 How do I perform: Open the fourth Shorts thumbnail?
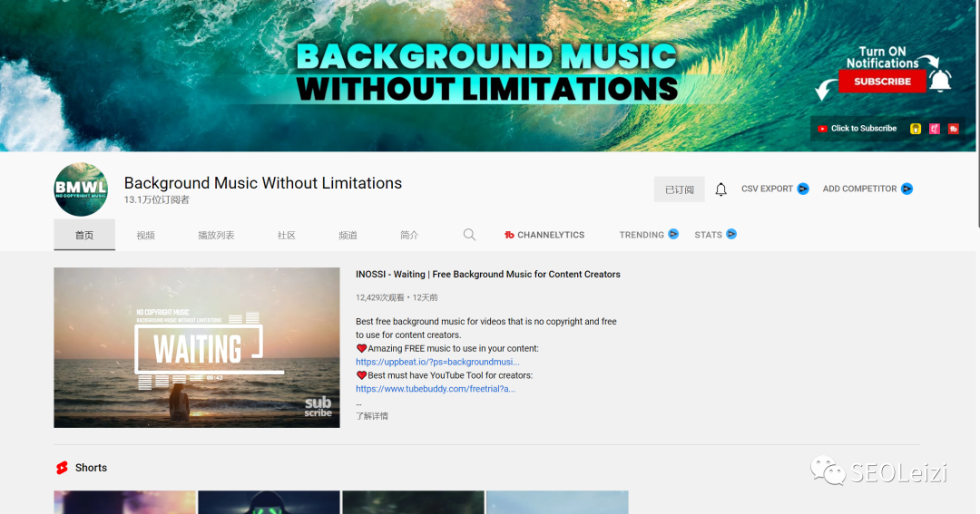pyautogui.click(x=557, y=502)
